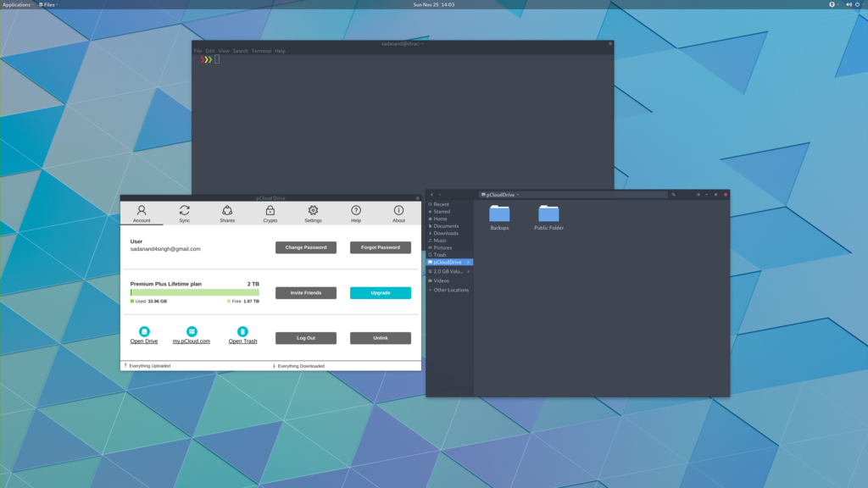Click the Invite Friends button
The height and width of the screenshot is (488, 868).
coord(305,292)
